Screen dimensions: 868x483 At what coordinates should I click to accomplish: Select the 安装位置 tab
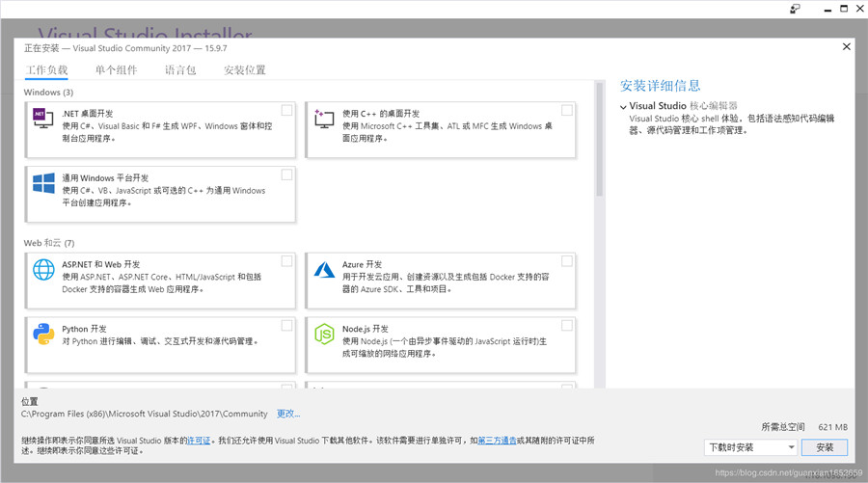coord(245,70)
